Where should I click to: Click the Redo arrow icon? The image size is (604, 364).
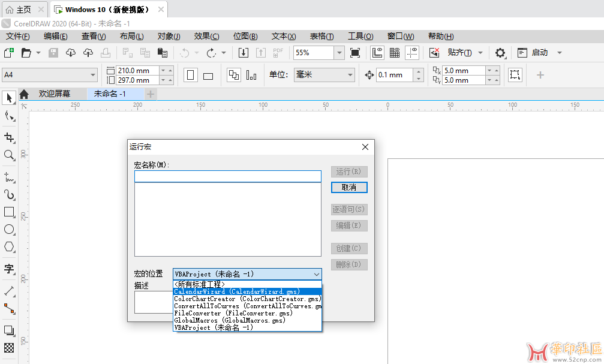tap(212, 53)
